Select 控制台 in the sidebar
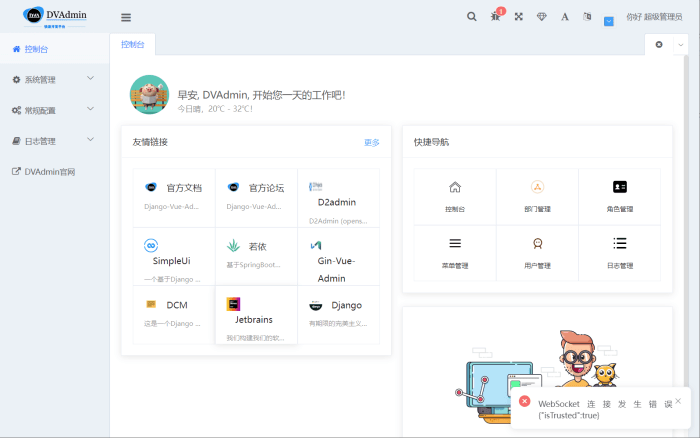This screenshot has height=438, width=700. tap(54, 49)
